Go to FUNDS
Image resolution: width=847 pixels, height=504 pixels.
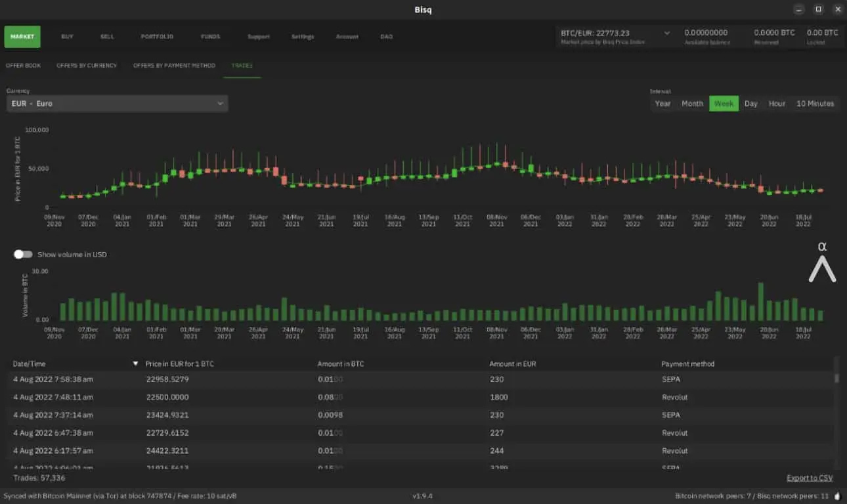tap(210, 37)
